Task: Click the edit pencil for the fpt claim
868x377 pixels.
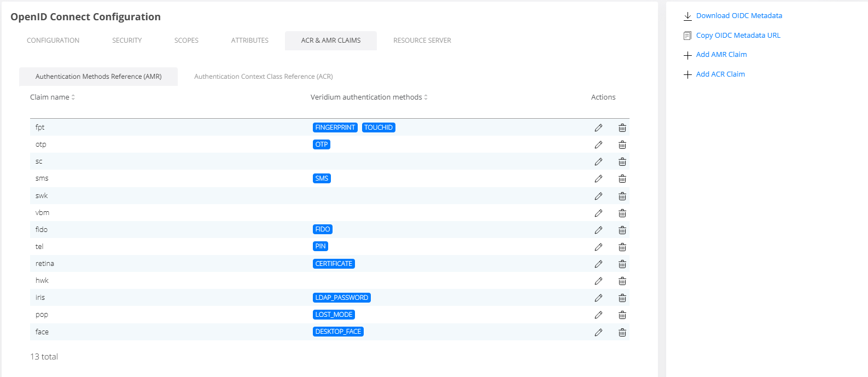Action: [x=598, y=127]
